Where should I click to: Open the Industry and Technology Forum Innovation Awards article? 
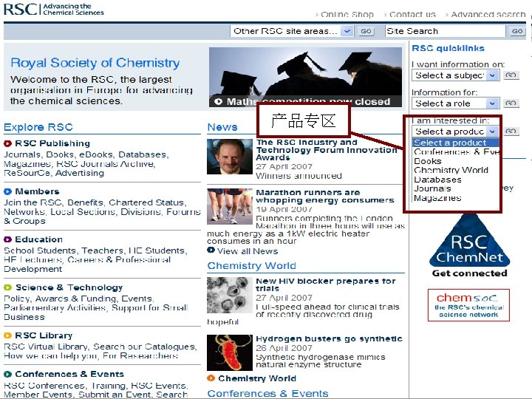[x=327, y=149]
